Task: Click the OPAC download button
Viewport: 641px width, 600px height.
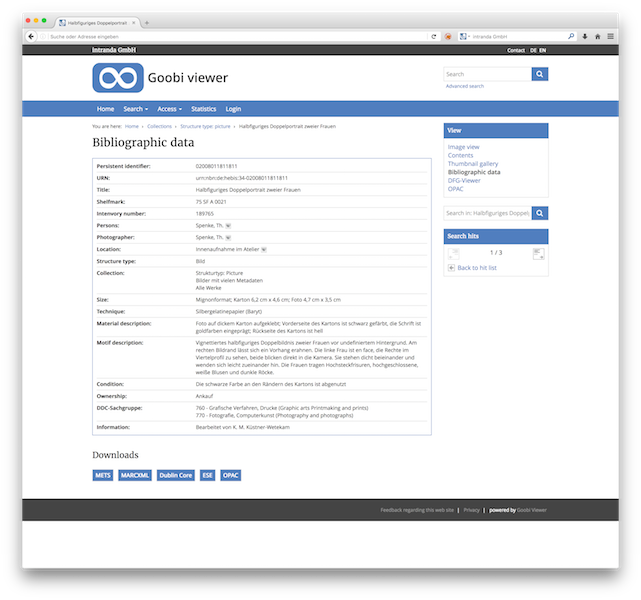Action: pyautogui.click(x=231, y=475)
